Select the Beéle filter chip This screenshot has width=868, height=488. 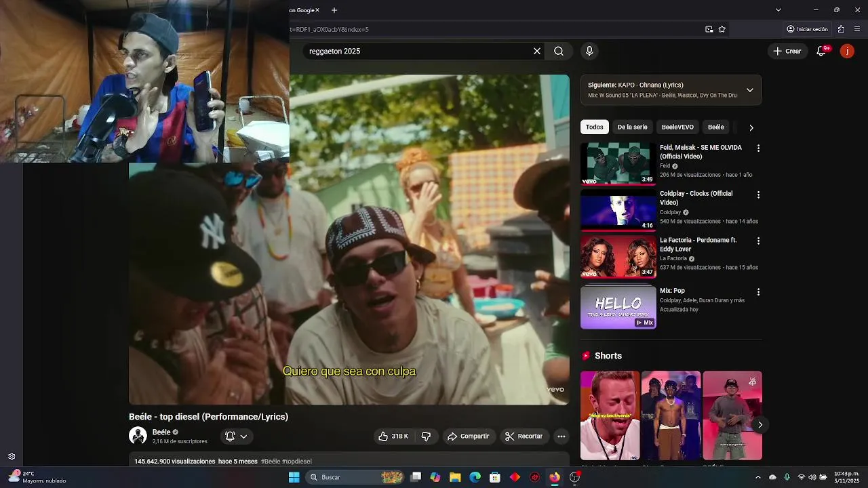click(x=716, y=127)
